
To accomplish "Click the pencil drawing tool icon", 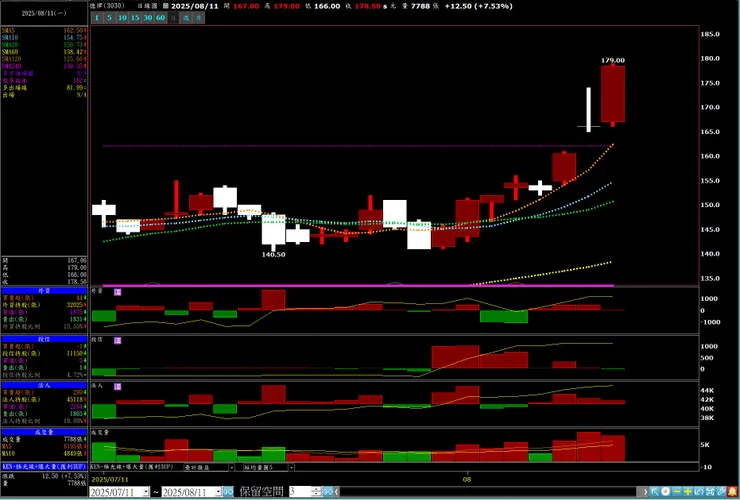I will pos(722,492).
